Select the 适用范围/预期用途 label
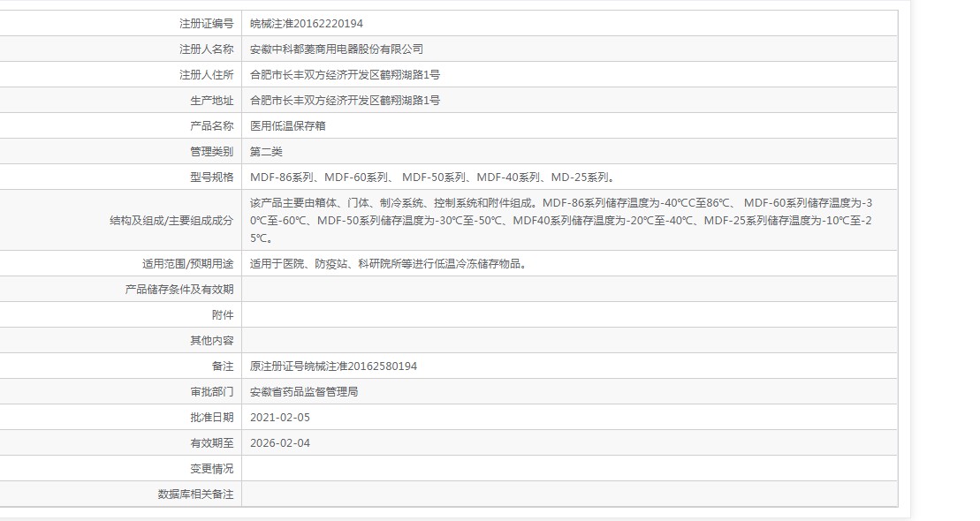This screenshot has width=980, height=521. point(187,264)
